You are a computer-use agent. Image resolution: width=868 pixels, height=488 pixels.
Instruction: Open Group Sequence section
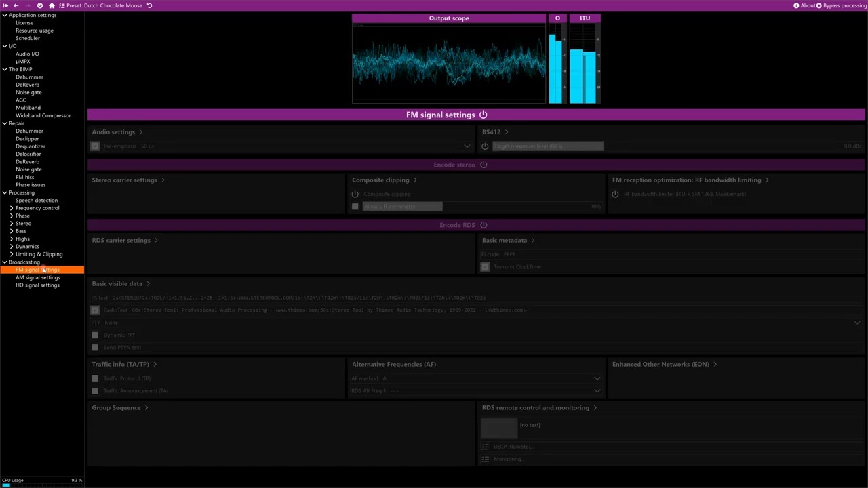(x=120, y=408)
